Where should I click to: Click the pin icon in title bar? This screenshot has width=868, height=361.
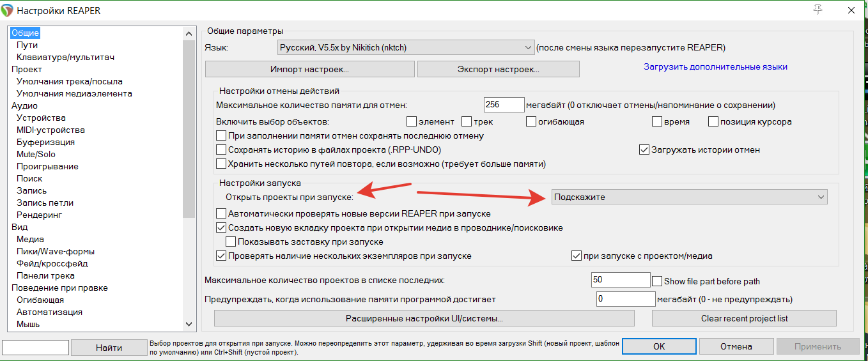pos(818,9)
